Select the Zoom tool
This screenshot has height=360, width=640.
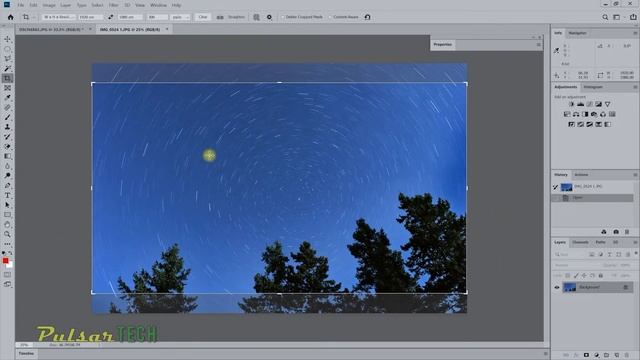7,235
